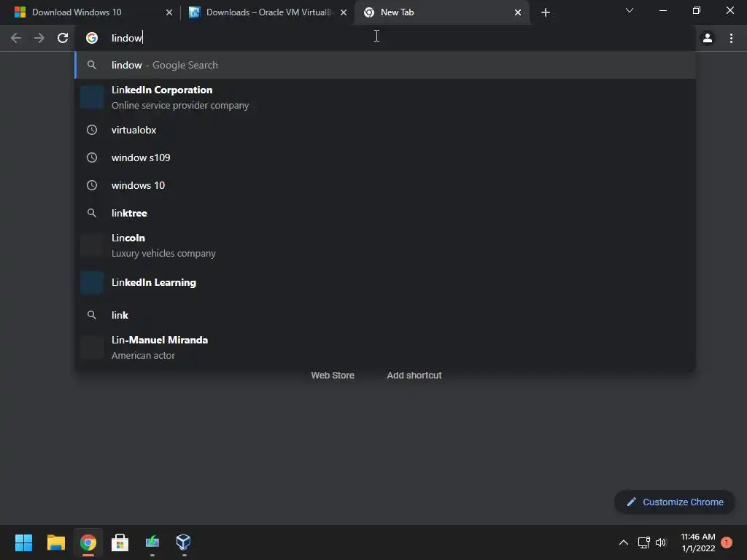The height and width of the screenshot is (560, 747).
Task: Choose the 'linktree' search suggestion
Action: tap(385, 213)
